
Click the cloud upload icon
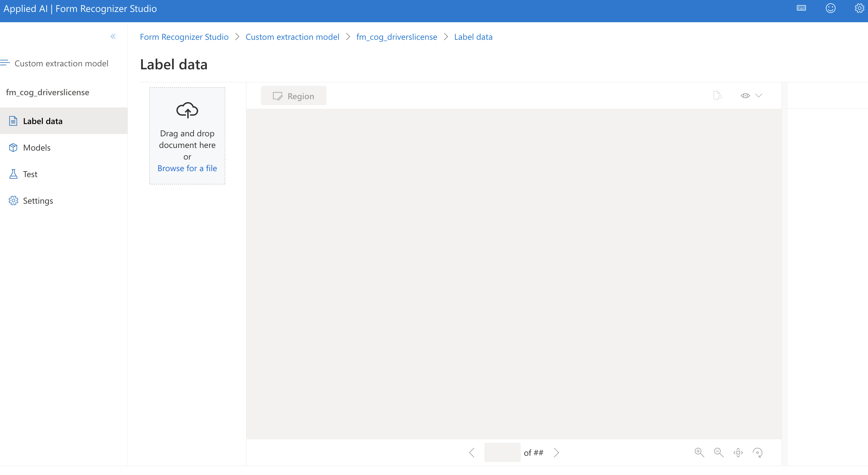(x=187, y=110)
